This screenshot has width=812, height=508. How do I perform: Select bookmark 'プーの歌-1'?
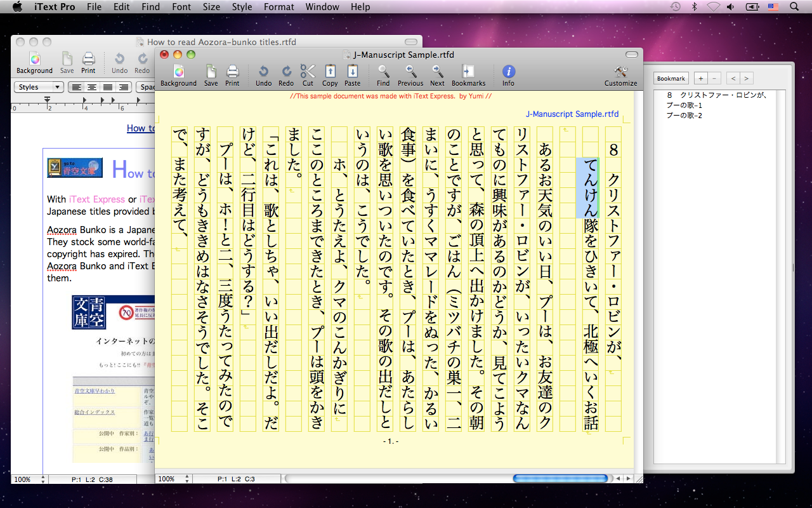(x=684, y=105)
